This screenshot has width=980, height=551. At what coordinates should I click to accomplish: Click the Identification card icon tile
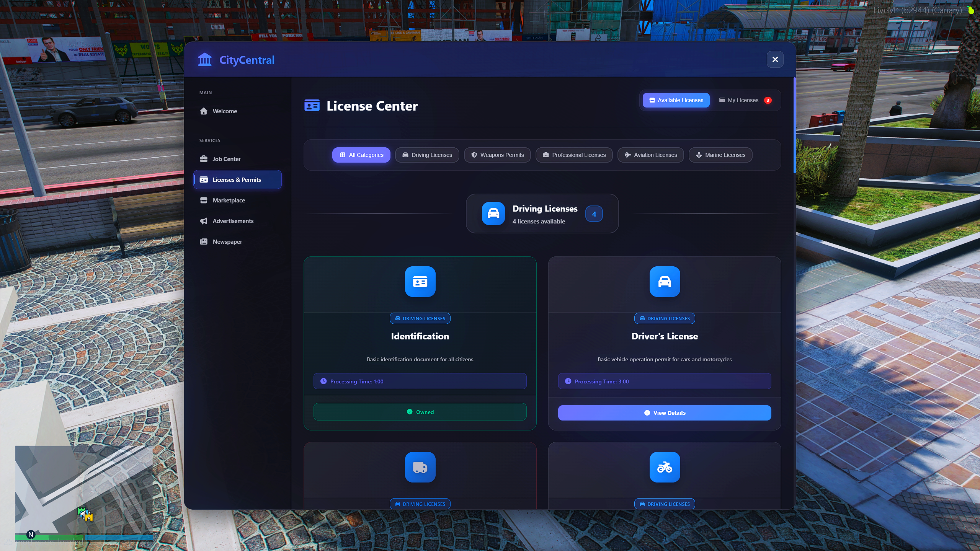[x=420, y=282]
